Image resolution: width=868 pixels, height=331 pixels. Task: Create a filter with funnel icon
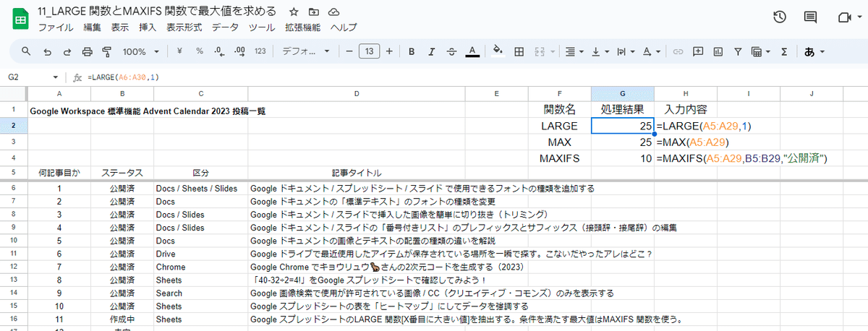pos(738,51)
